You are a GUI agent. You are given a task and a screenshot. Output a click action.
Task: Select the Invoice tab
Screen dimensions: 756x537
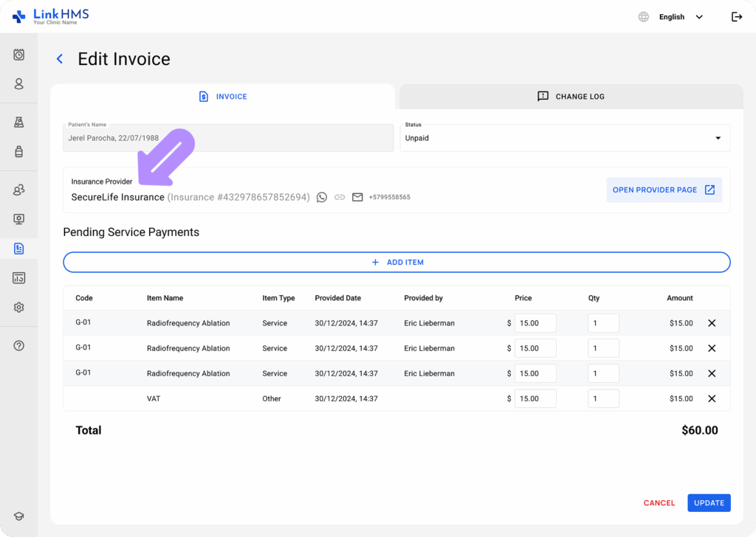[x=222, y=96]
